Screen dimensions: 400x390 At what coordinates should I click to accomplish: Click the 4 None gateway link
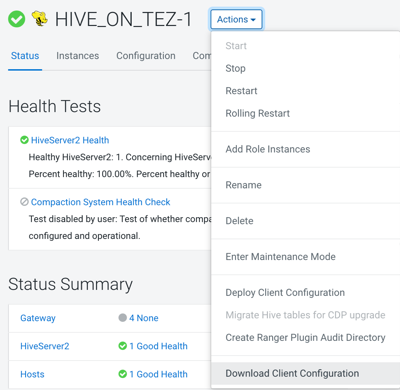(x=144, y=318)
